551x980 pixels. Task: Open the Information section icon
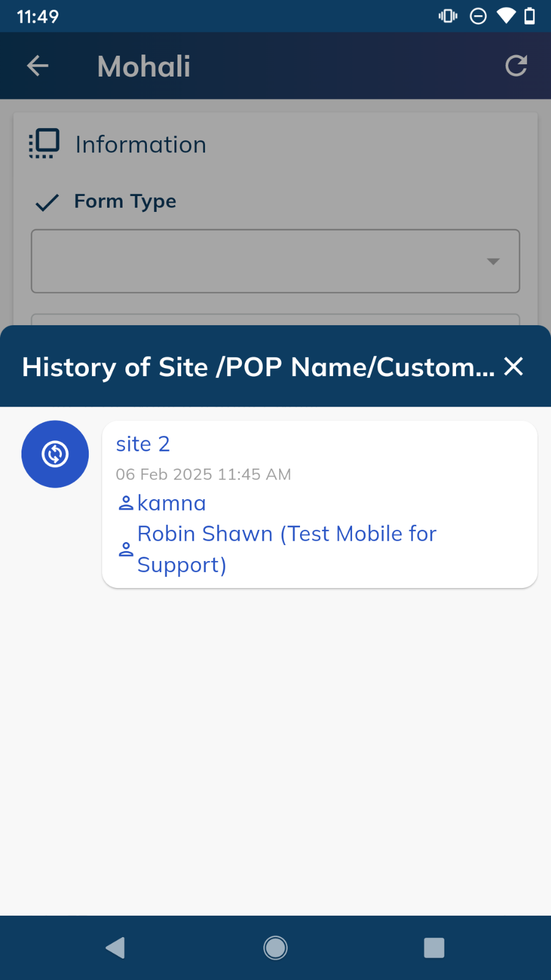[44, 144]
